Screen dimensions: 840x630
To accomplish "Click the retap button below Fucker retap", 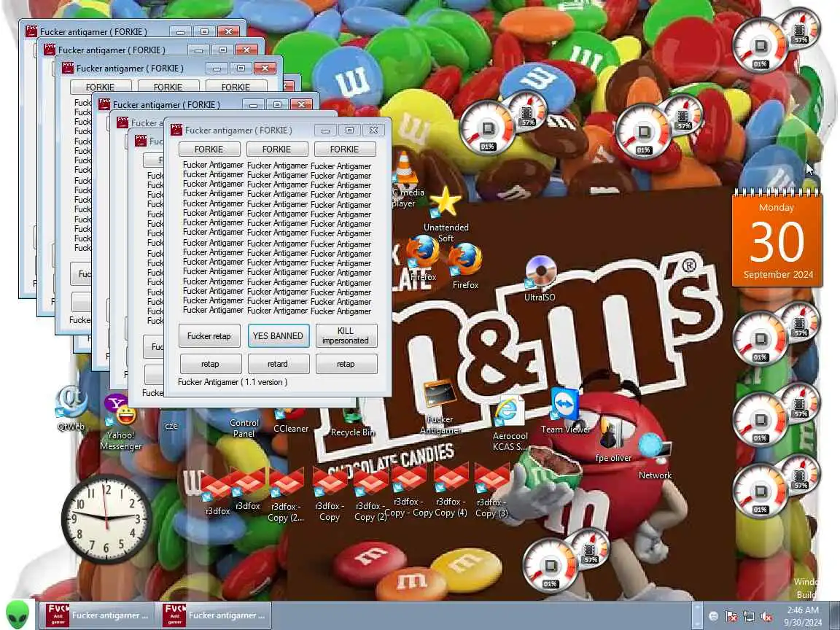I will [210, 364].
